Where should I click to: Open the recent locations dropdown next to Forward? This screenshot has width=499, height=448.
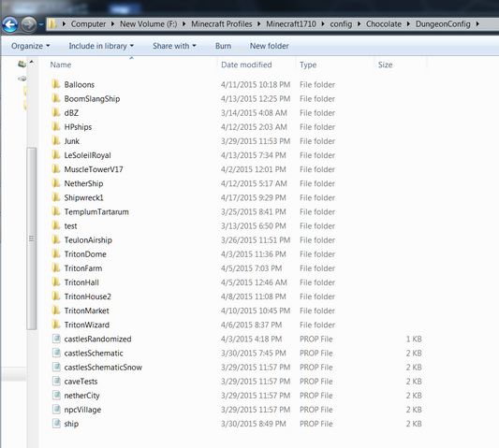point(41,24)
